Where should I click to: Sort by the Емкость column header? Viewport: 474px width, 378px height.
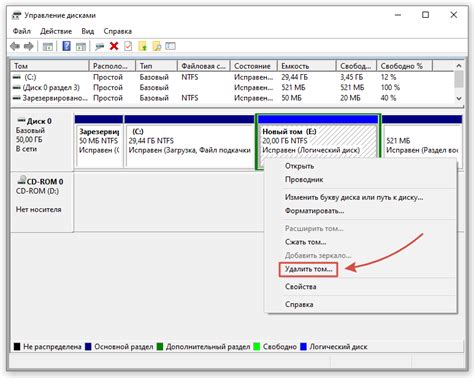click(307, 66)
